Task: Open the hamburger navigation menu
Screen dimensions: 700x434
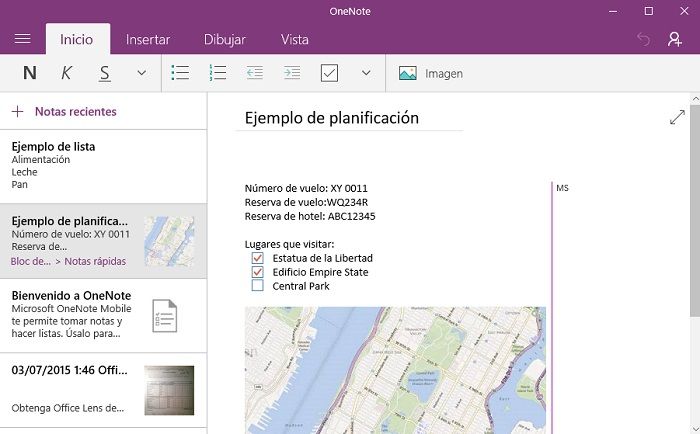Action: 22,39
